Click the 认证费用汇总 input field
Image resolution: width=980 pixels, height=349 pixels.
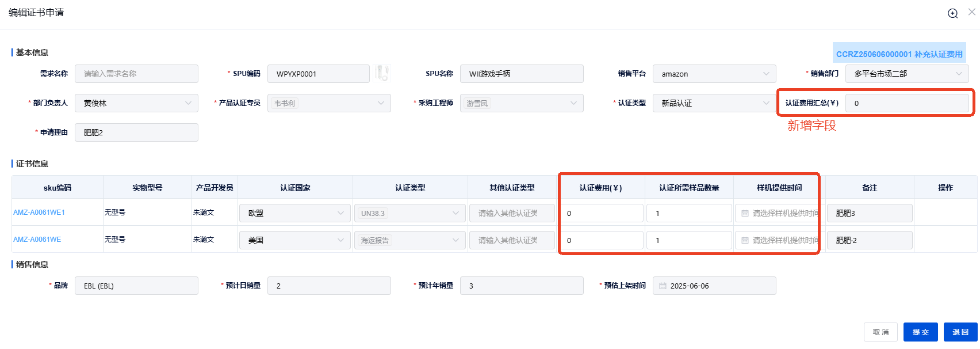coord(906,103)
